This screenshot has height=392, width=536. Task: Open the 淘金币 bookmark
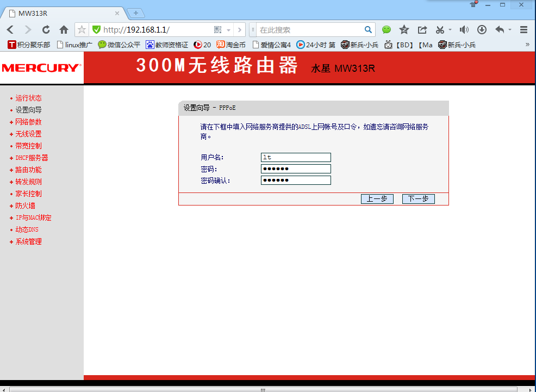tap(231, 45)
